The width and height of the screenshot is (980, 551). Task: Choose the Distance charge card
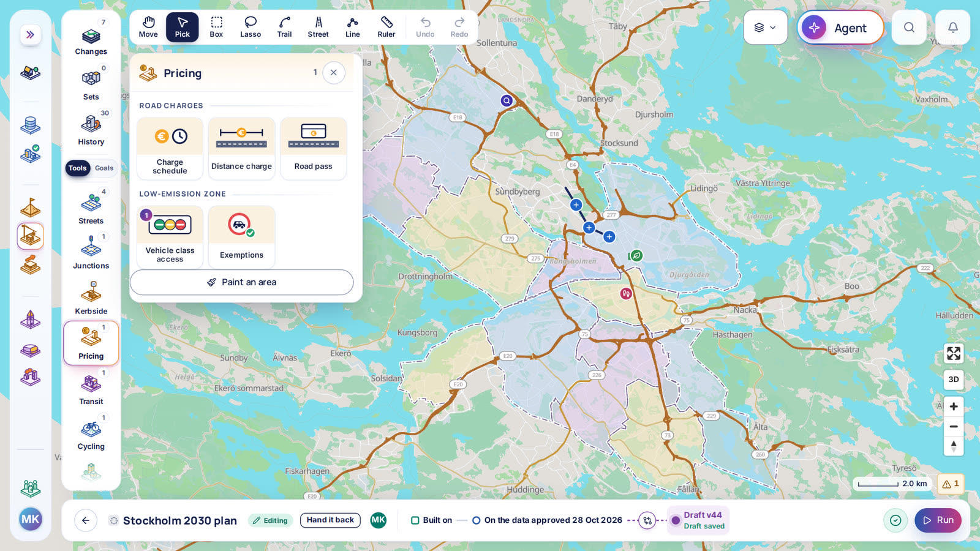pos(241,148)
